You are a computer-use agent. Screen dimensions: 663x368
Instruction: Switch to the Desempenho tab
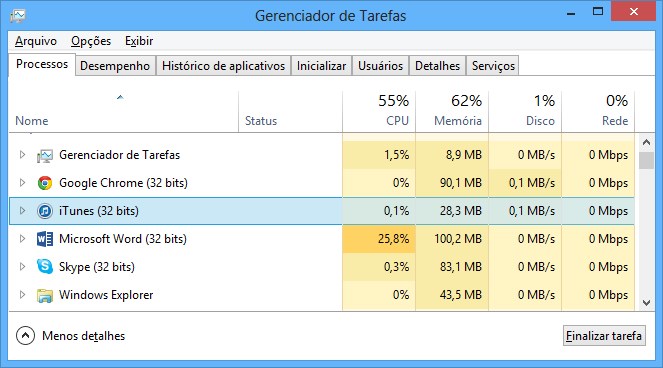[115, 66]
